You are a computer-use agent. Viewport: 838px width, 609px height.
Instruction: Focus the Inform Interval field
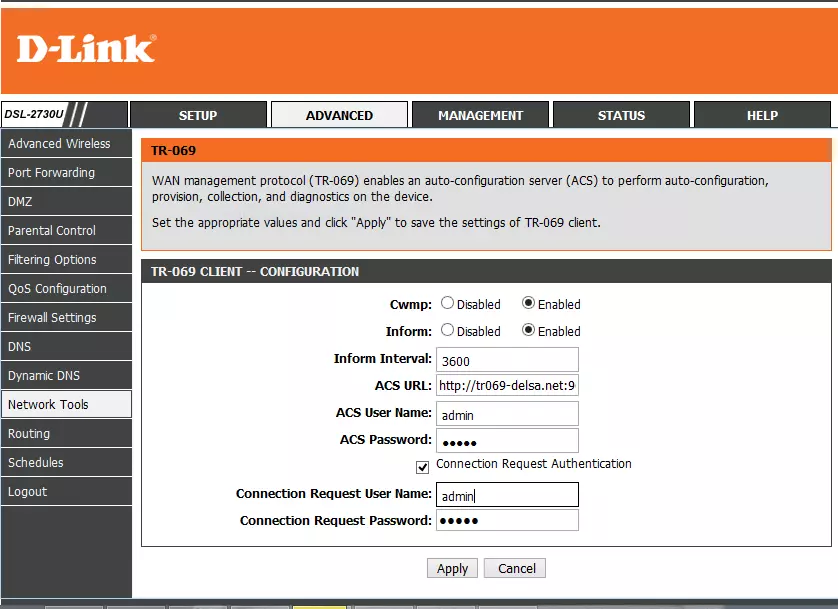(507, 360)
